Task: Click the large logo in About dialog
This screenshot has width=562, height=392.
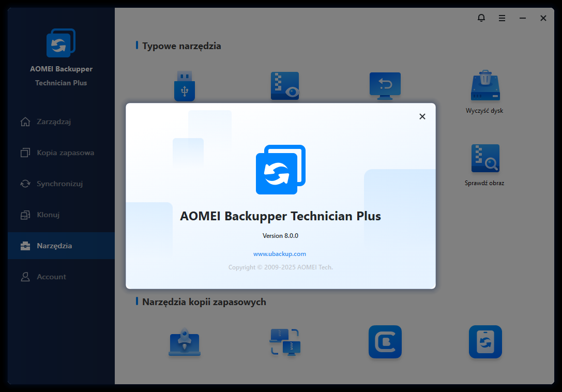Action: pos(281,170)
